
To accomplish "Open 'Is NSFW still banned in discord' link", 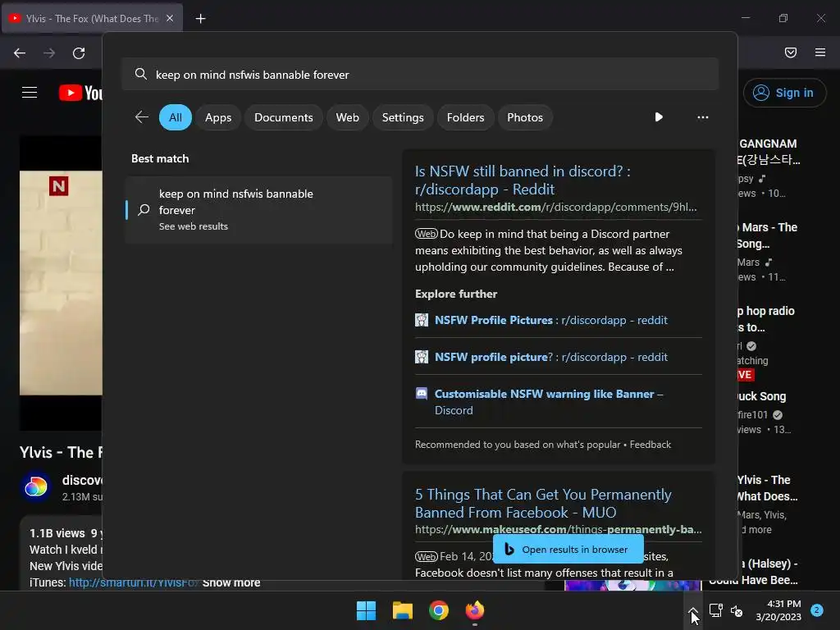I will (x=523, y=180).
